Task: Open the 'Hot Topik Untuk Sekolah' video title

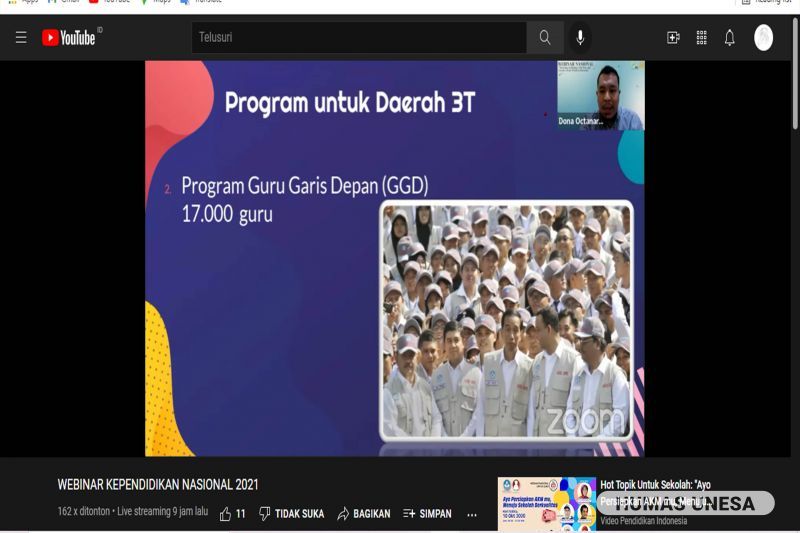Action: (656, 493)
